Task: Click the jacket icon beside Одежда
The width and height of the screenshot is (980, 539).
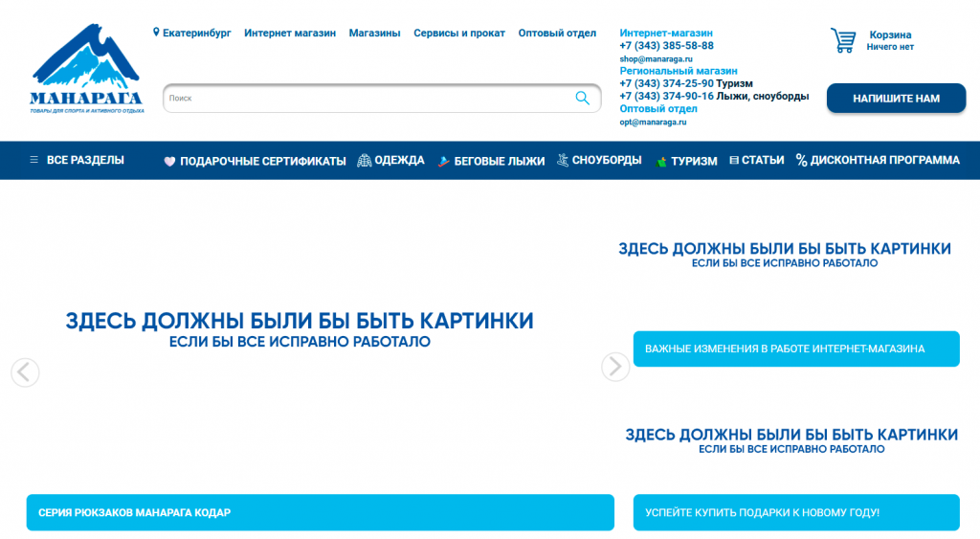Action: point(365,161)
